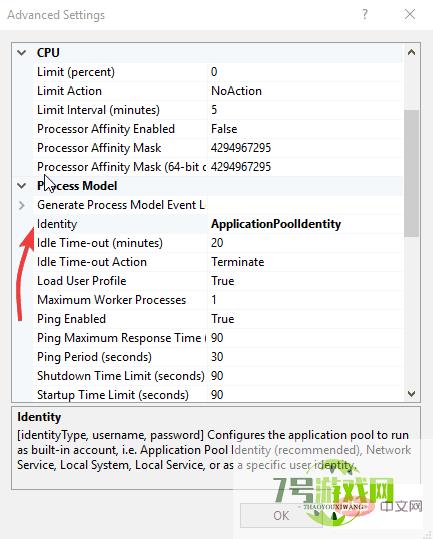Select Maximum Worker Processes value

point(305,300)
